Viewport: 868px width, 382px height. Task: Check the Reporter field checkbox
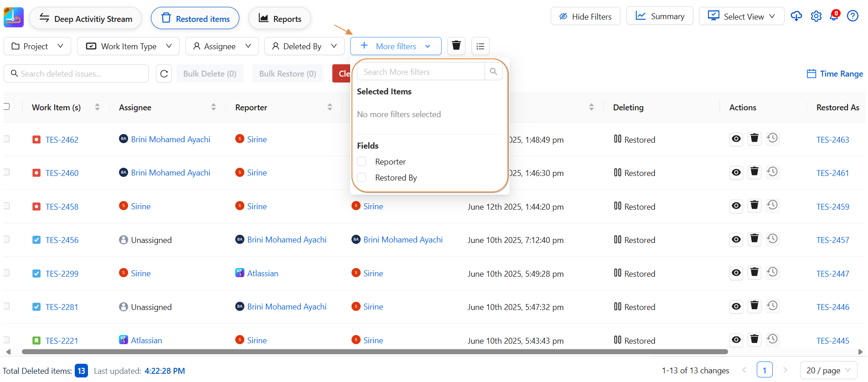tap(362, 162)
